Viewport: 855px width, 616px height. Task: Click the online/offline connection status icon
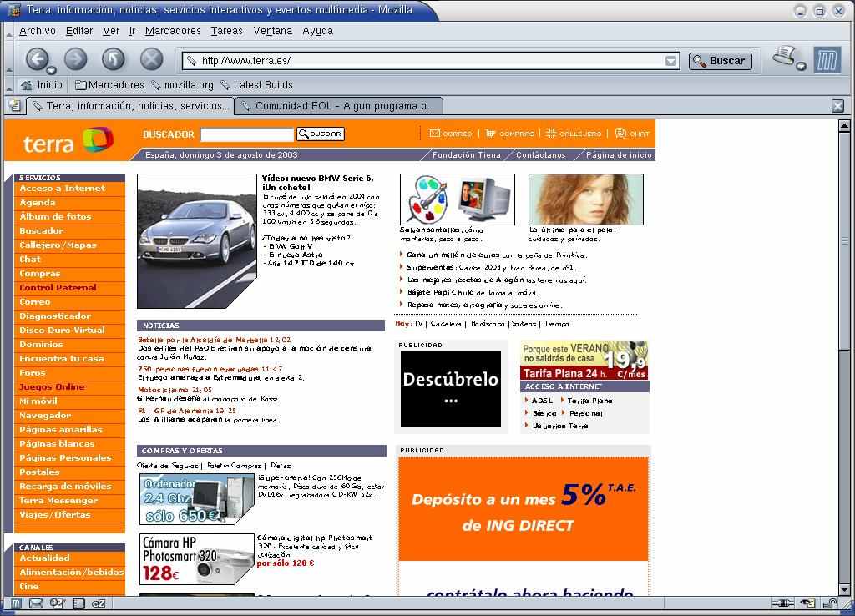[782, 603]
